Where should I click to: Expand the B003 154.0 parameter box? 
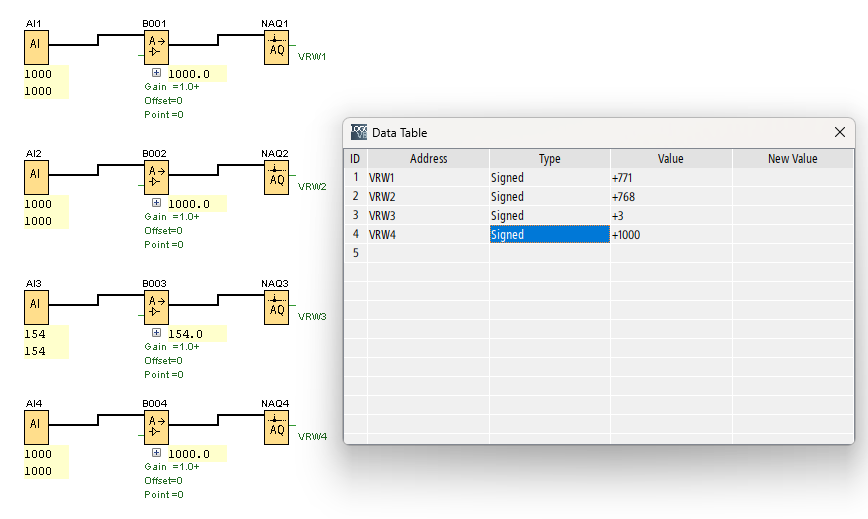click(x=156, y=333)
